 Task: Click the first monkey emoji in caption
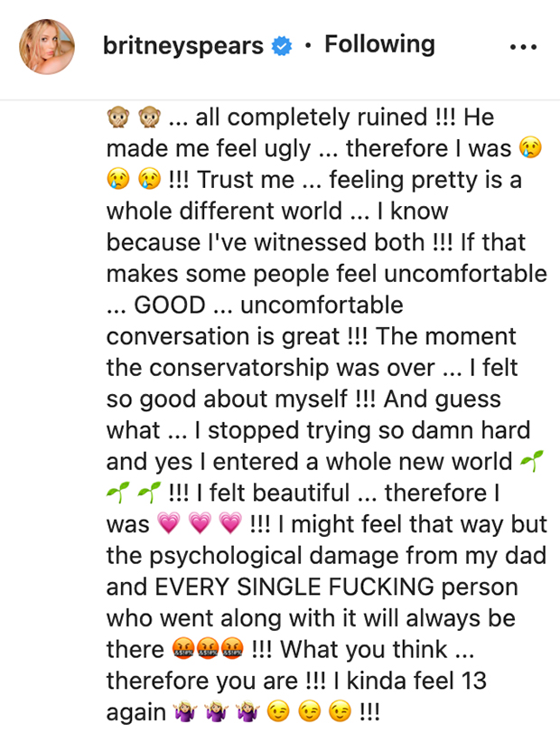[117, 118]
